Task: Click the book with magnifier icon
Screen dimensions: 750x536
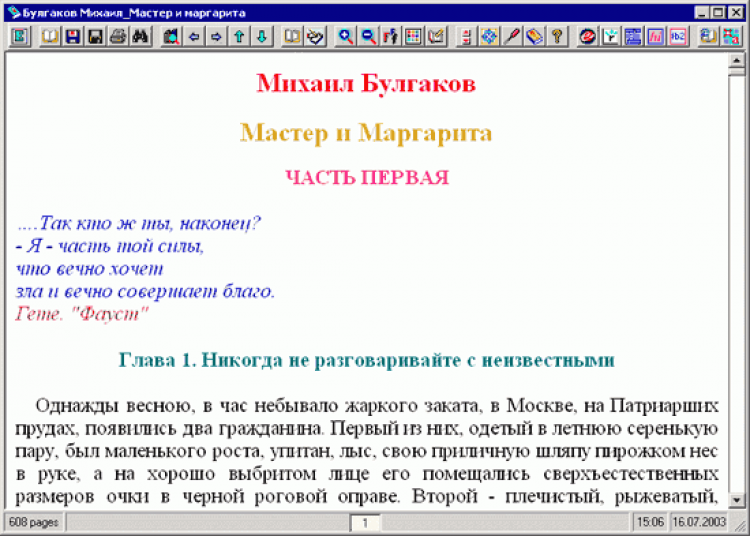Action: tap(171, 36)
